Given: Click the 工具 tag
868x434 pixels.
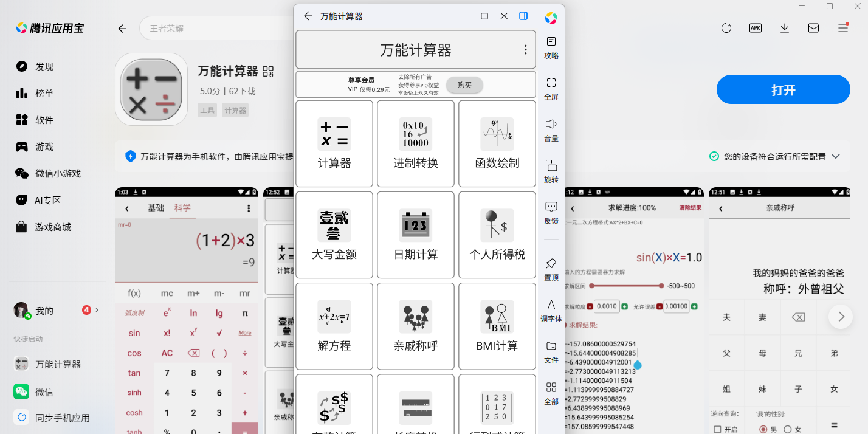Looking at the screenshot, I should coord(207,110).
